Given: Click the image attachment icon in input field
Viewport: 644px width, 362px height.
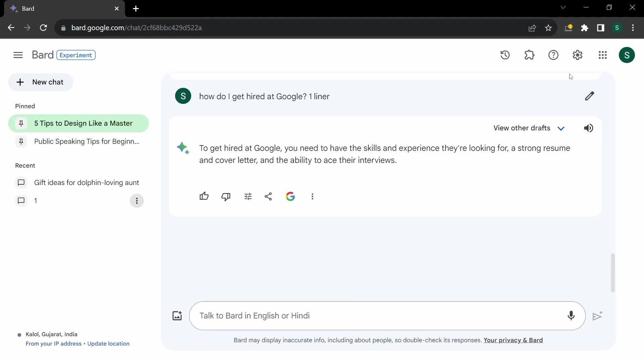Looking at the screenshot, I should (177, 316).
